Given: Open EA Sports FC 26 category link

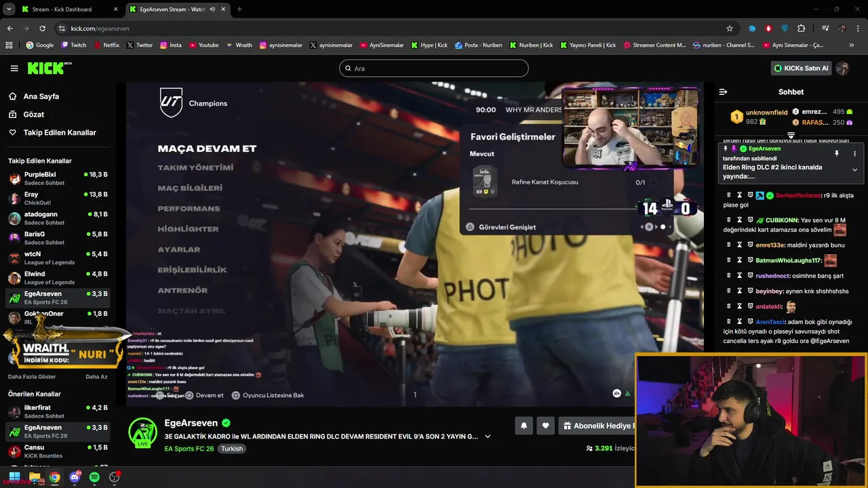Looking at the screenshot, I should point(189,449).
